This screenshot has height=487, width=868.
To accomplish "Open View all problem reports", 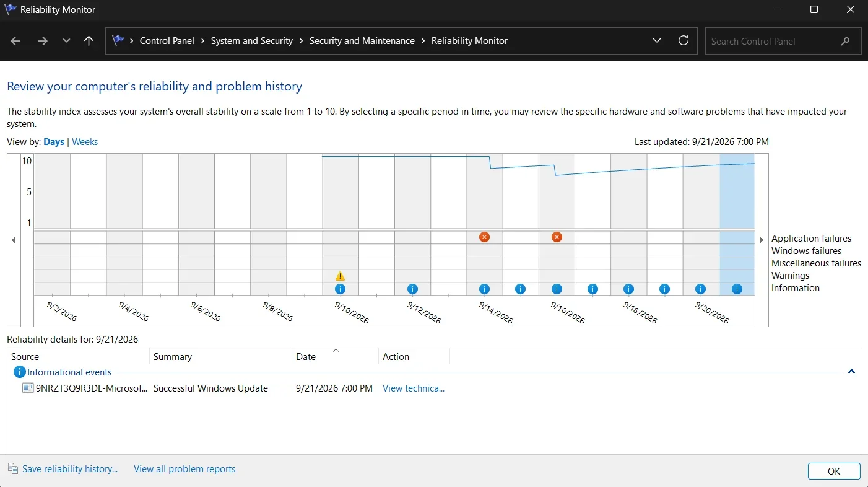I will point(184,469).
